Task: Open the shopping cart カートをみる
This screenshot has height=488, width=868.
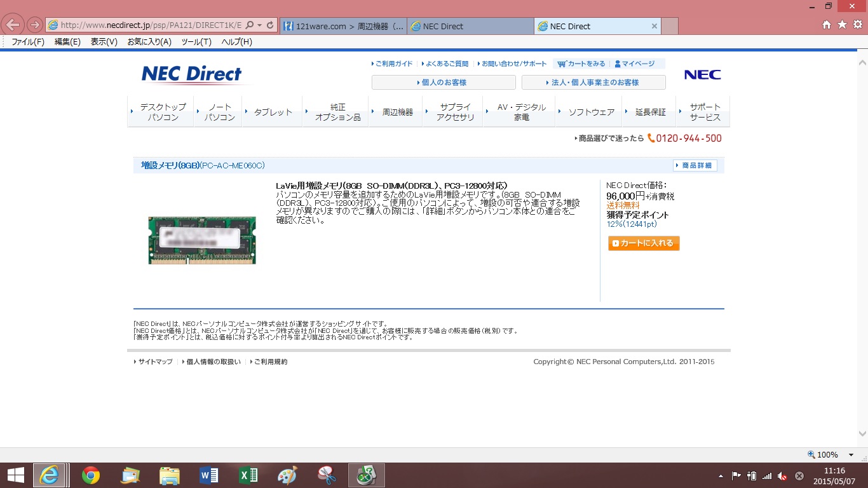Action: pyautogui.click(x=581, y=64)
